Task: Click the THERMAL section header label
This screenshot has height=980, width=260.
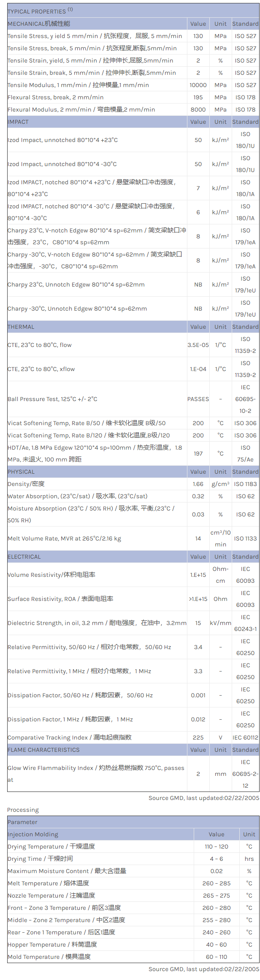Action: 21,327
